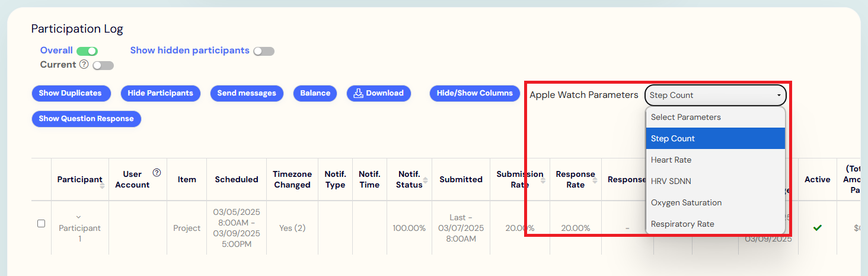
Task: Enable the Current toggle switch
Action: click(103, 65)
